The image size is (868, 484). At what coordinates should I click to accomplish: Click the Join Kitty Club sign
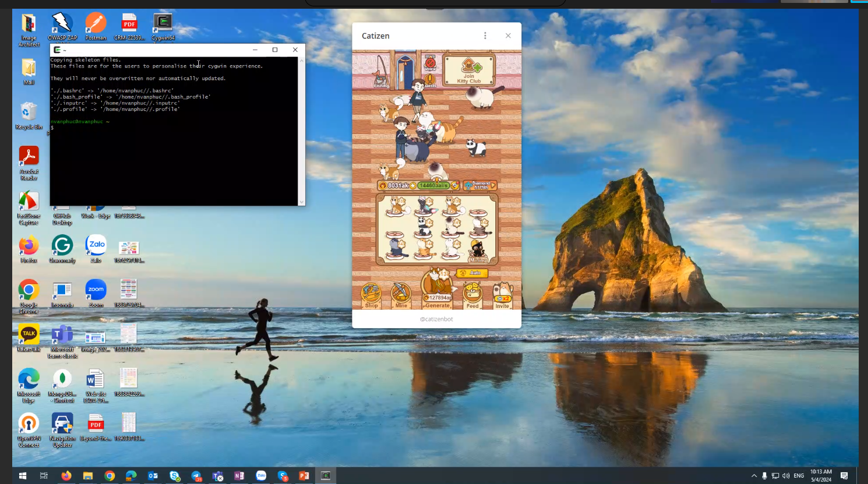click(x=469, y=70)
